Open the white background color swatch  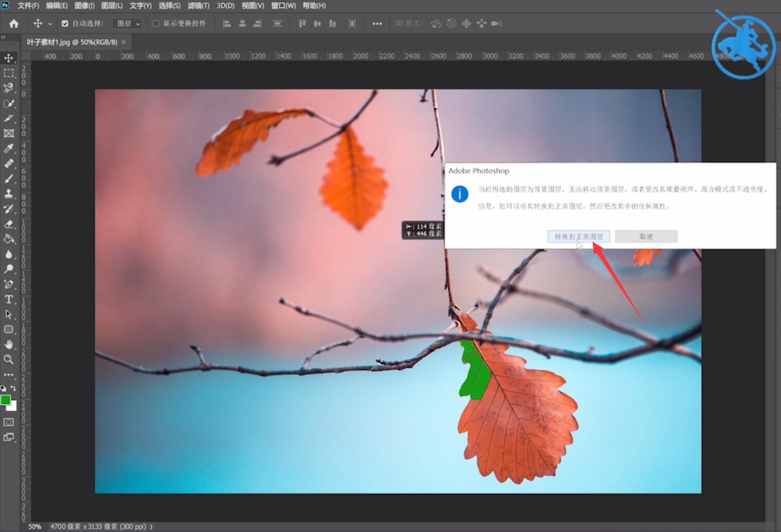click(13, 407)
